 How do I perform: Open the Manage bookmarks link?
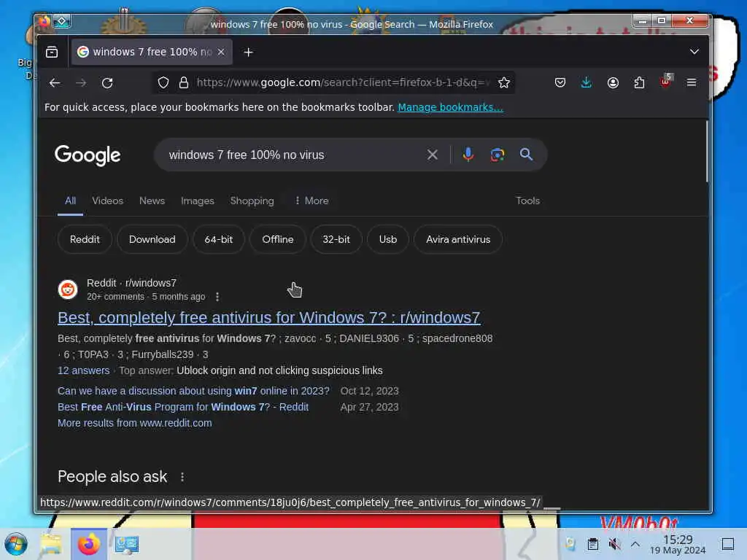click(x=450, y=107)
